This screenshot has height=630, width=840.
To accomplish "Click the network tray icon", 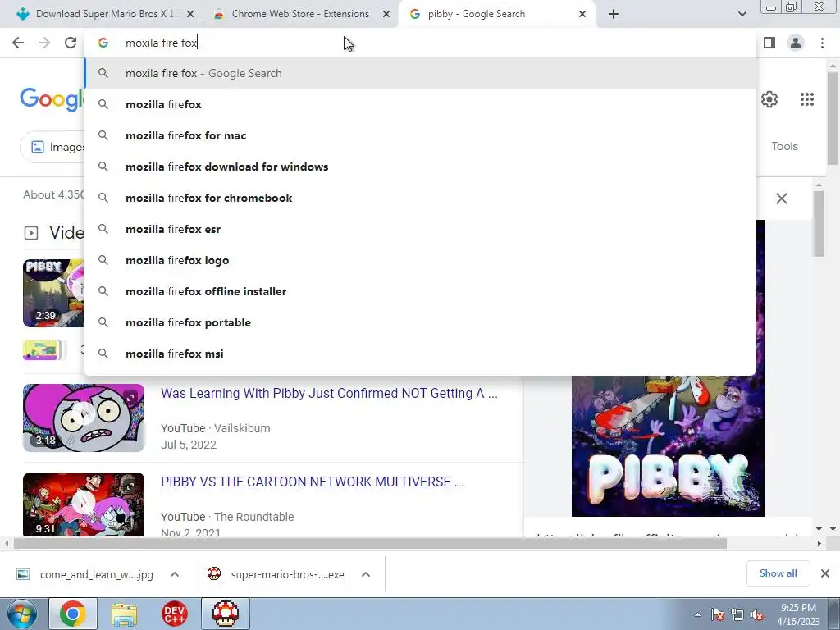I will pos(737,614).
